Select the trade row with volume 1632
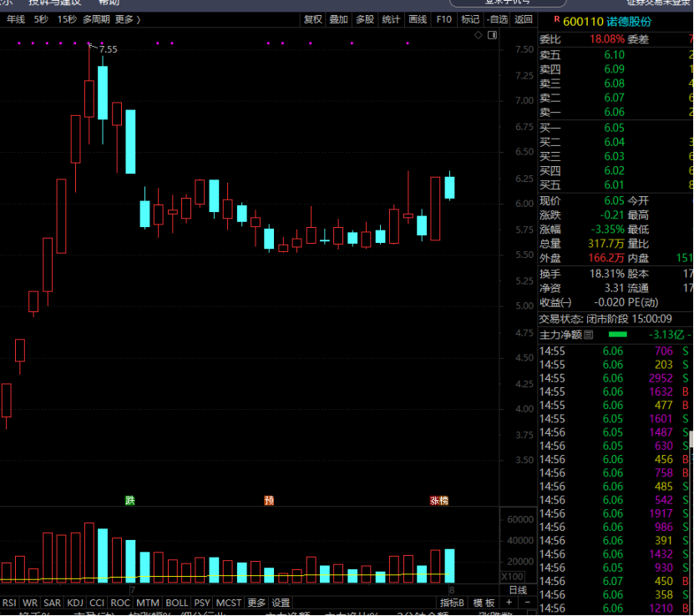 pyautogui.click(x=615, y=391)
